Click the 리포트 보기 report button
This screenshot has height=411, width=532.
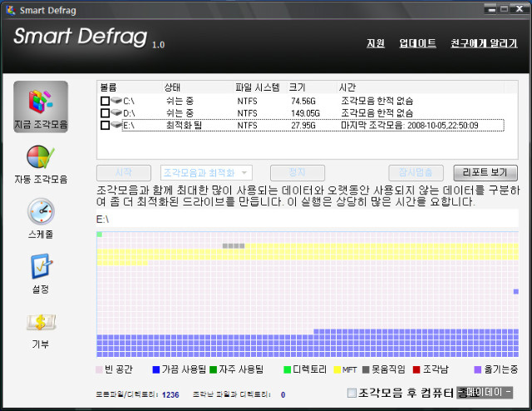click(x=485, y=173)
